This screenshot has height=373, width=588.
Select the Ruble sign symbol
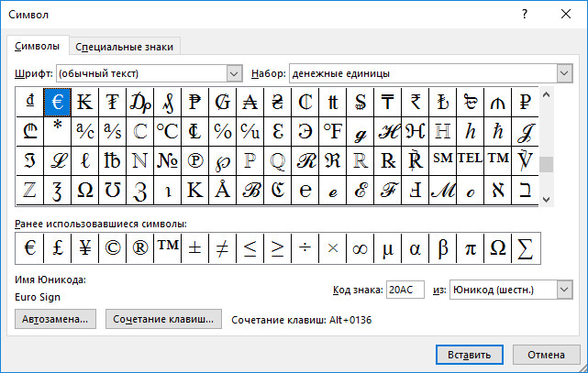click(525, 102)
